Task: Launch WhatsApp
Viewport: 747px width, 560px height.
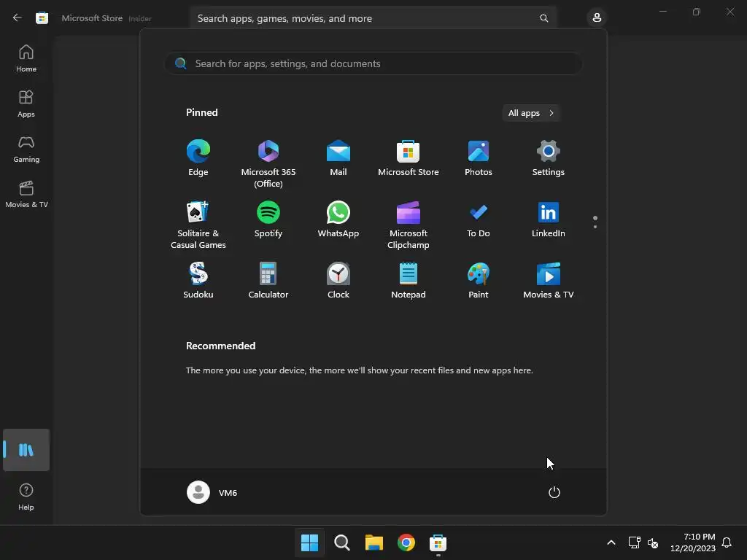Action: [338, 219]
